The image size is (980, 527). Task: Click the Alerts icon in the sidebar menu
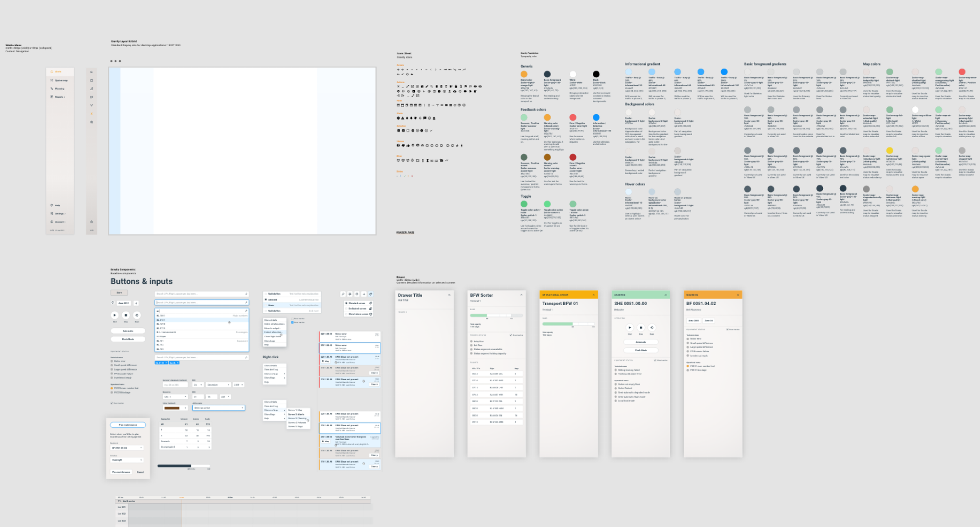(52, 72)
